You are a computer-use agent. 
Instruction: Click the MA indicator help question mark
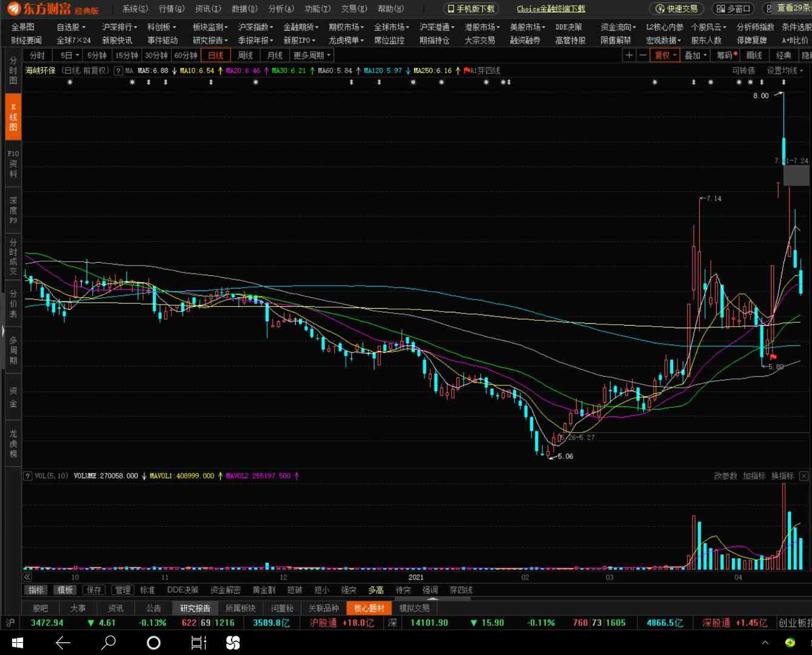tap(118, 70)
